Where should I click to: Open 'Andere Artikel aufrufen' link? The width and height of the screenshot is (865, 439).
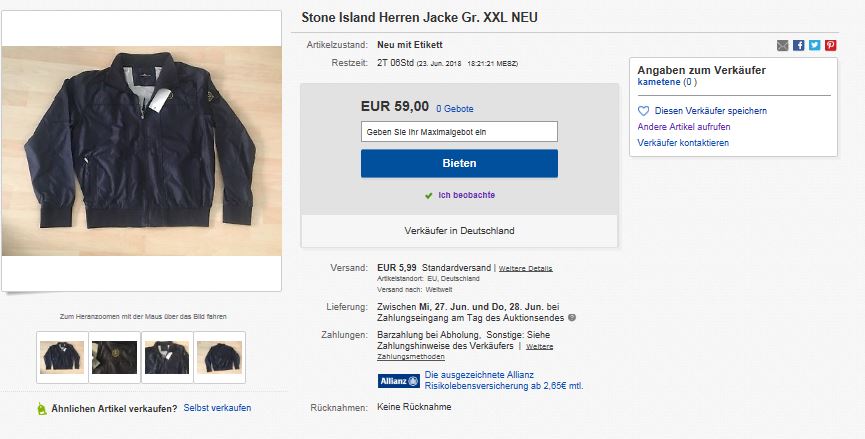[684, 127]
